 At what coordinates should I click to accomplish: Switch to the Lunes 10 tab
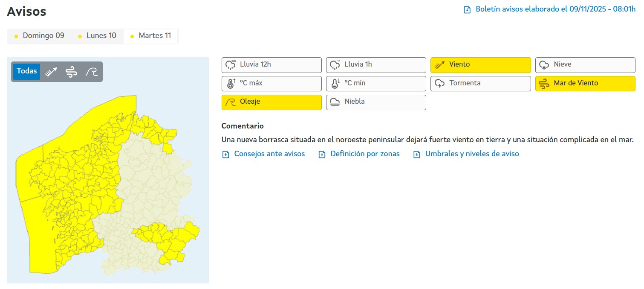pos(97,36)
